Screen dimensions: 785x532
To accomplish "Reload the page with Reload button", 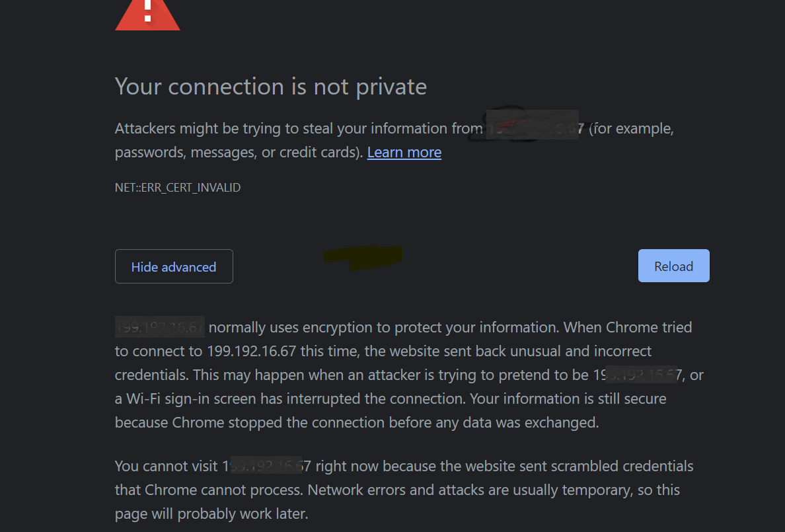I will point(673,266).
